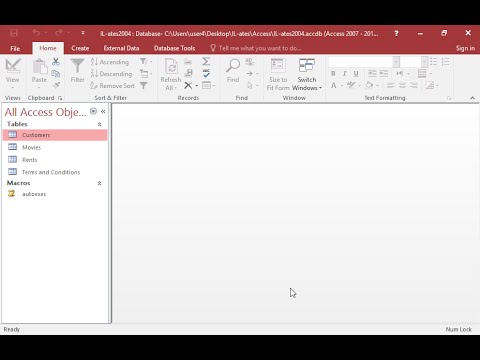Click the Sign in link
The height and width of the screenshot is (360, 480).
465,48
